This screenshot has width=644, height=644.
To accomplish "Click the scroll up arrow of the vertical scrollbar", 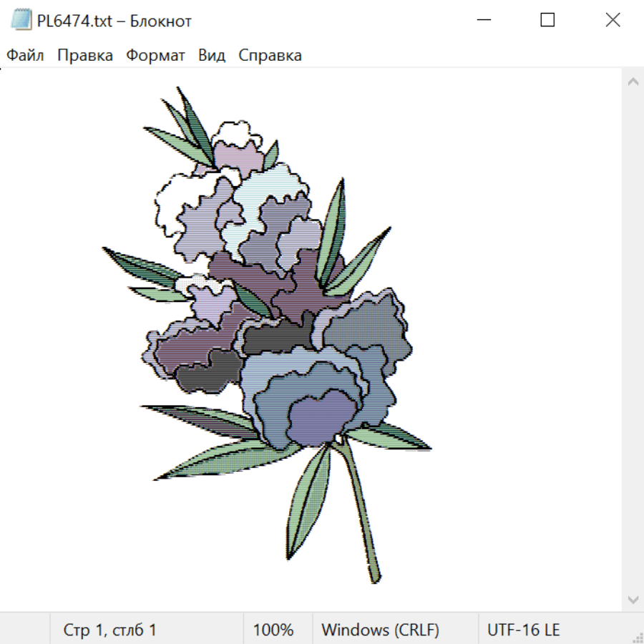I will 633,82.
